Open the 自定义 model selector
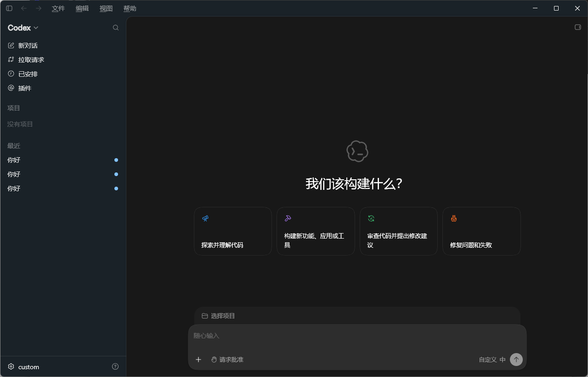588x377 pixels. pos(488,360)
